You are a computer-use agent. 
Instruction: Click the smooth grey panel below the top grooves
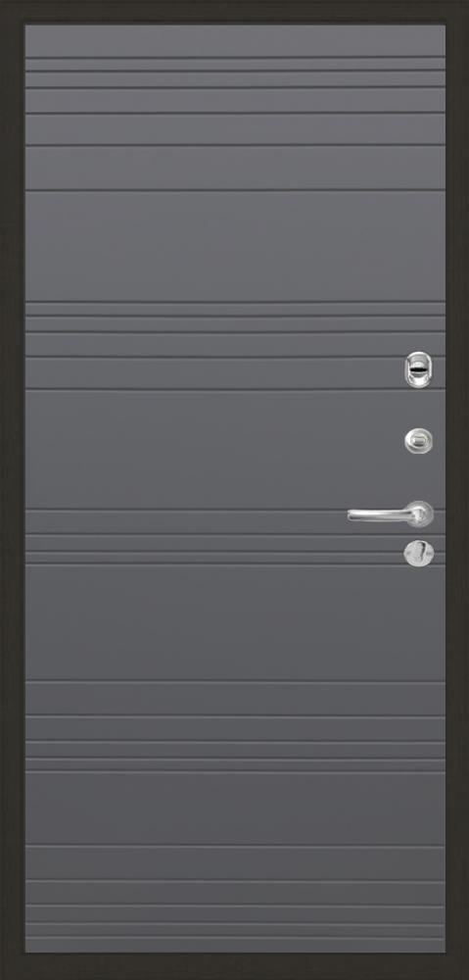point(235,246)
